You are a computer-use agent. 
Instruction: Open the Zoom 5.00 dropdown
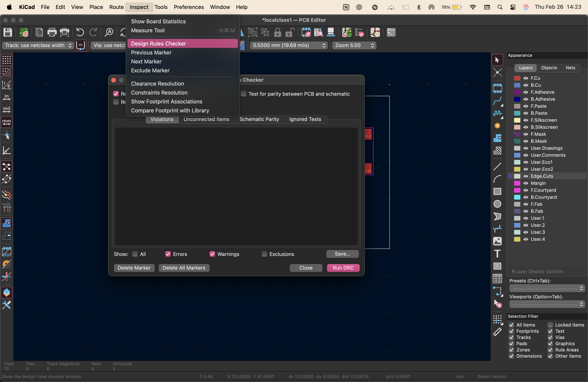click(x=354, y=46)
